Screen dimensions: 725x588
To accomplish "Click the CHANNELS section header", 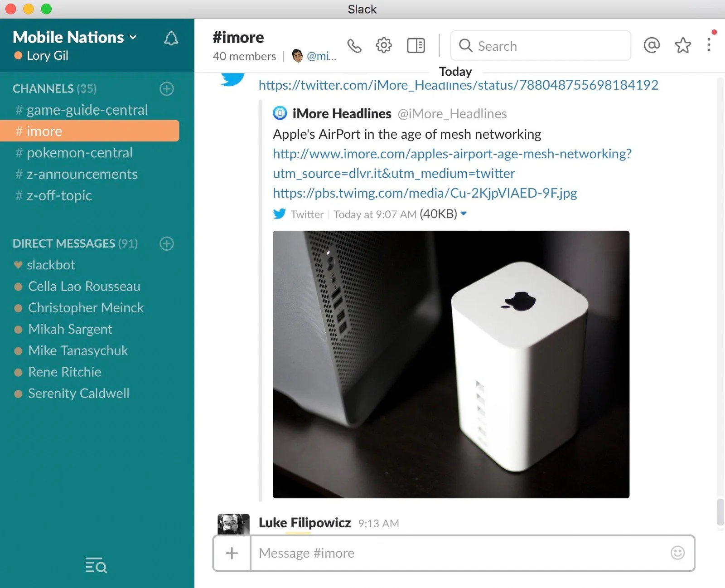I will click(54, 89).
